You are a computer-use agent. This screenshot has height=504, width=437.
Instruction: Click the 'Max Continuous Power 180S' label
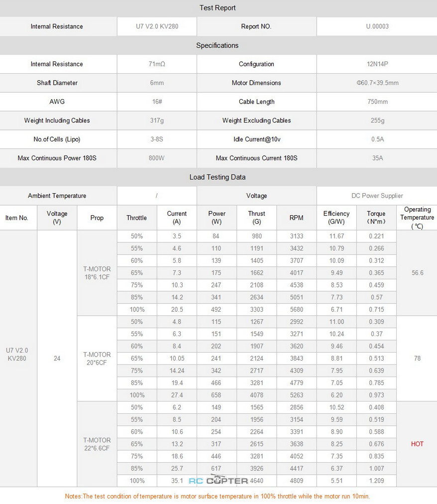57,158
